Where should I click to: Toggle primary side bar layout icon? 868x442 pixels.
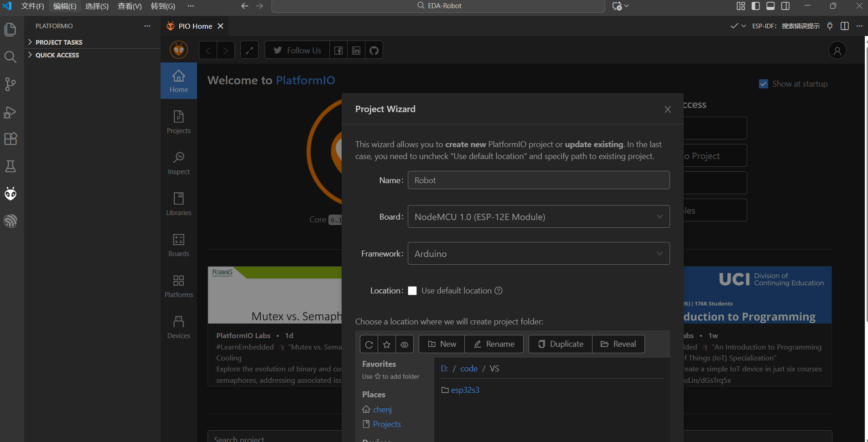(x=756, y=6)
